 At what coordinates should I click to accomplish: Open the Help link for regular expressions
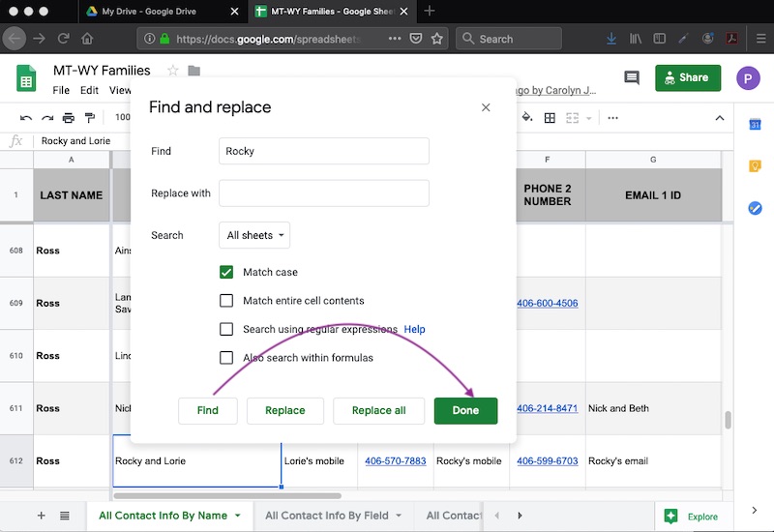click(x=414, y=329)
